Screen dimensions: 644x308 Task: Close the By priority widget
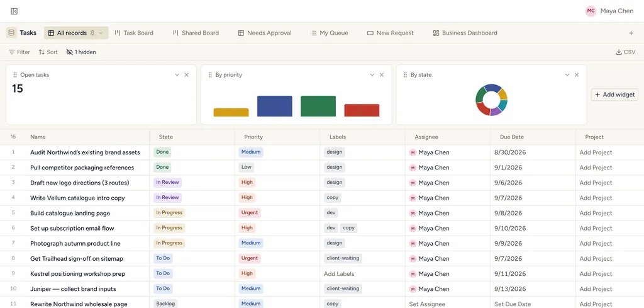tap(382, 75)
